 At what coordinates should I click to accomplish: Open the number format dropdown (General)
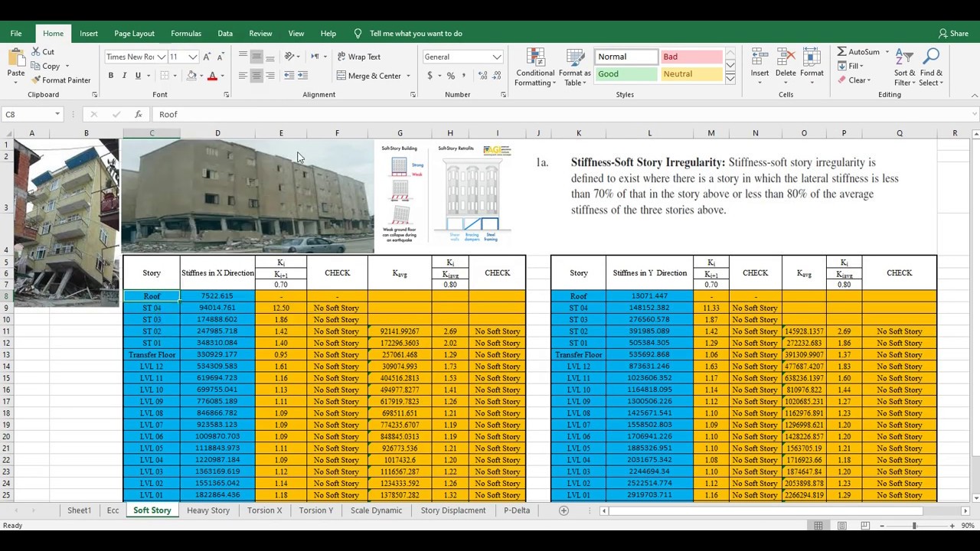coord(497,57)
